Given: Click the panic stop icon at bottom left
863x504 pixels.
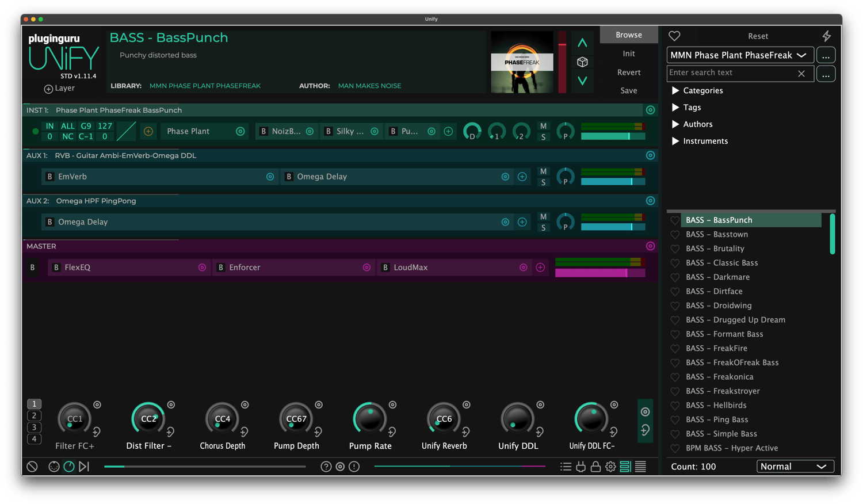Looking at the screenshot, I should 32,467.
